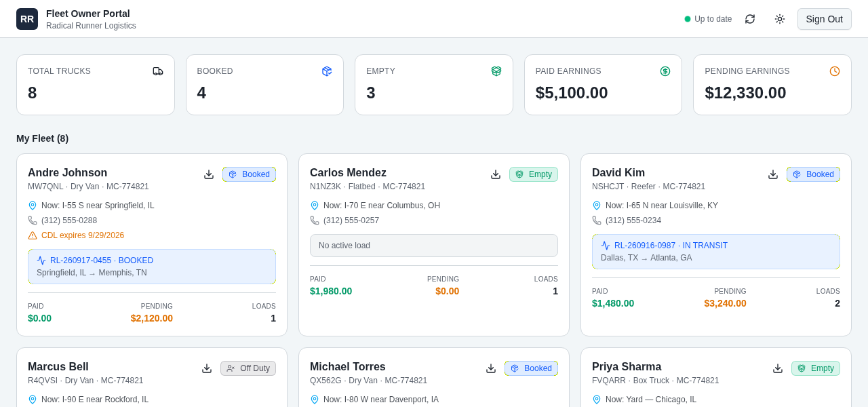Select the Total Trucks summary card
Image resolution: width=868 pixels, height=407 pixels.
click(96, 85)
